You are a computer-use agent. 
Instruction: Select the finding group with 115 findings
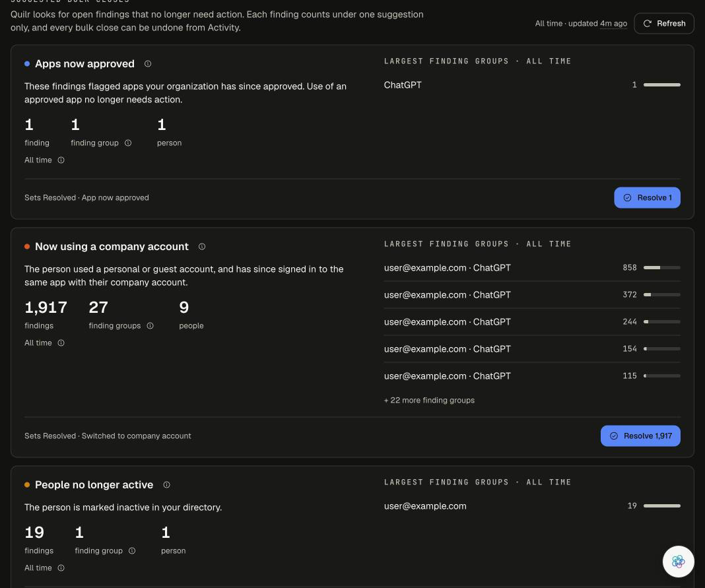pyautogui.click(x=532, y=376)
